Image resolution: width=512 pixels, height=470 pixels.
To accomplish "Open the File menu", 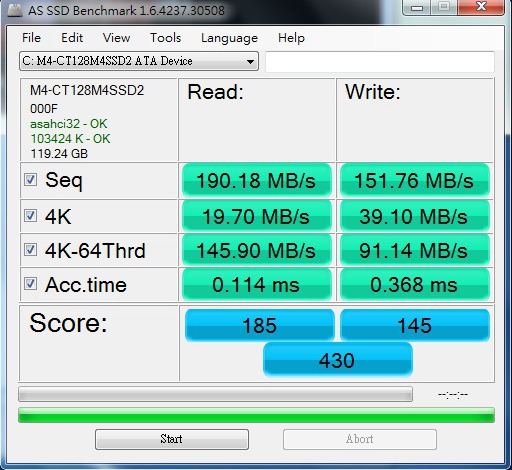I will [x=31, y=38].
